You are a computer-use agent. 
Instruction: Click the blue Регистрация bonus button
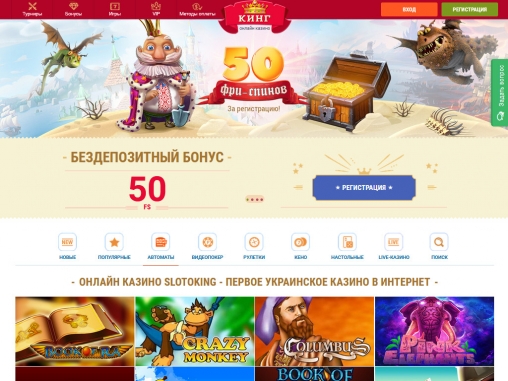[x=364, y=188]
